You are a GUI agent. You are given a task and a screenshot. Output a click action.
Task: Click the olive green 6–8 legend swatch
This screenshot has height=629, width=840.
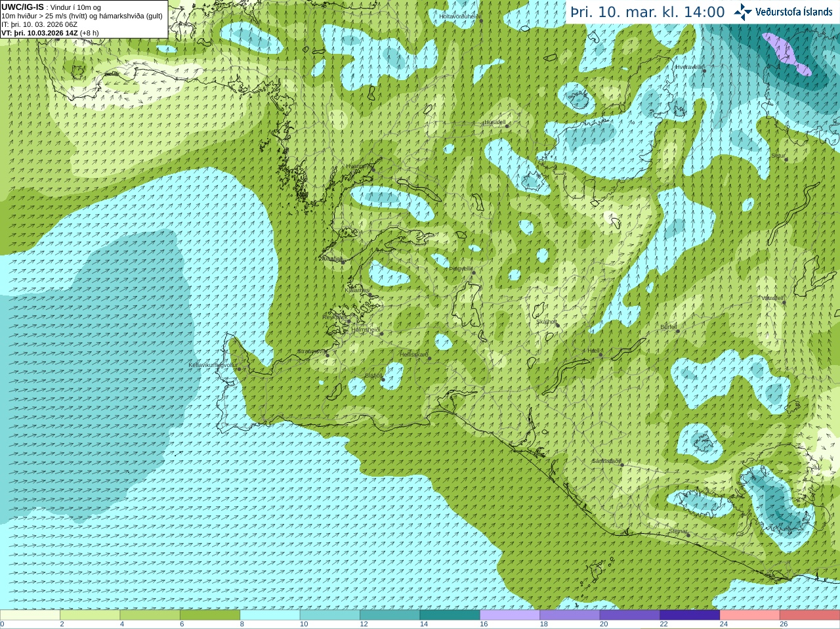[210, 615]
